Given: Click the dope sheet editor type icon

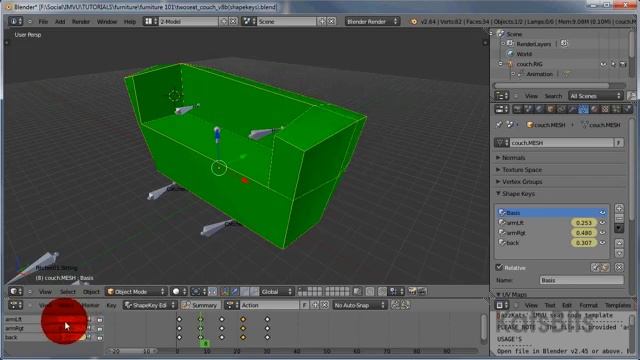Looking at the screenshot, I should click(16, 305).
